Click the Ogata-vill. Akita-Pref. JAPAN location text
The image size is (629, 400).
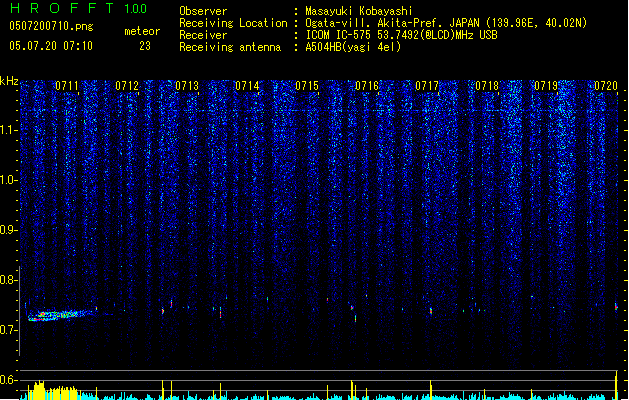tap(446, 23)
